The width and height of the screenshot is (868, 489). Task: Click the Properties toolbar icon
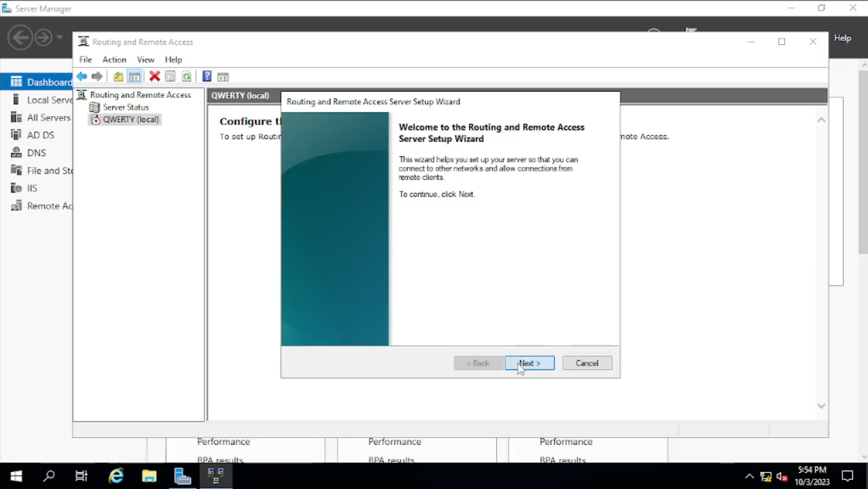pos(170,77)
